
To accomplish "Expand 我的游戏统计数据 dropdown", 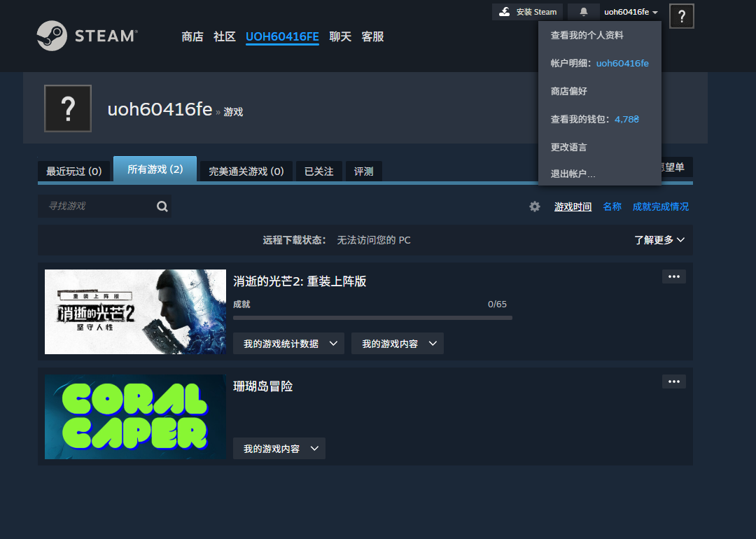I will click(x=288, y=344).
